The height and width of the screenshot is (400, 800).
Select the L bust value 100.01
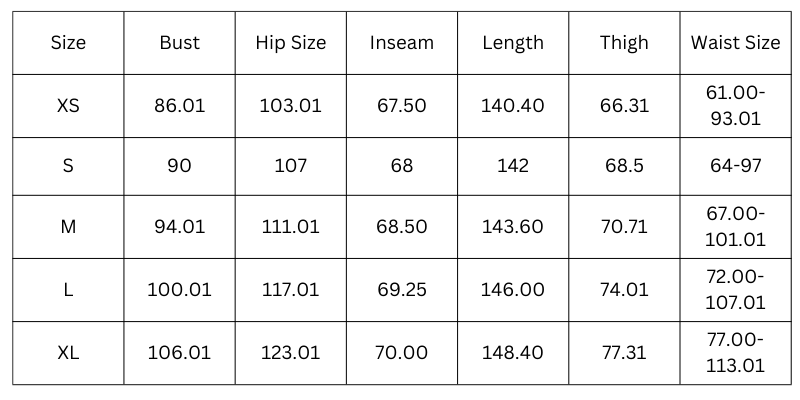pyautogui.click(x=180, y=289)
